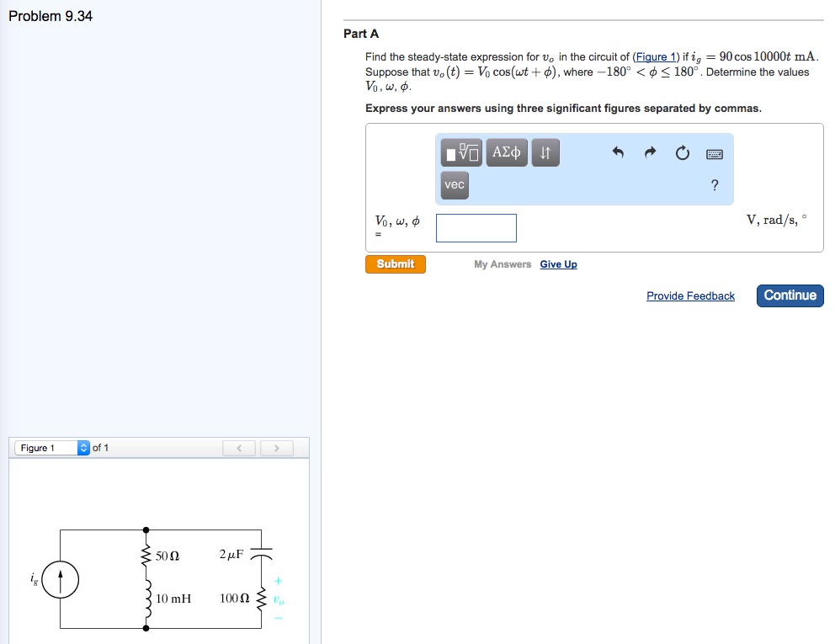
Task: Click the Continue button
Action: pyautogui.click(x=789, y=295)
